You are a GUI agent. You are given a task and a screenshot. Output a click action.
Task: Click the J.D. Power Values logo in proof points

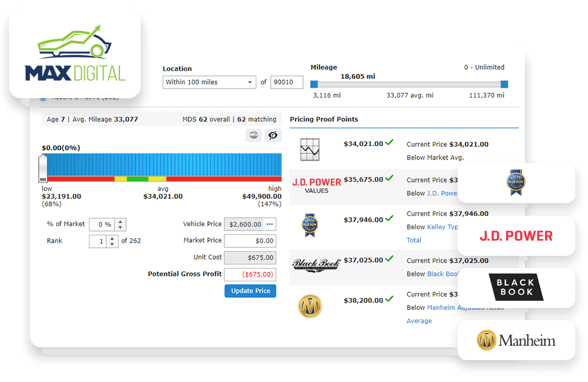coord(316,186)
